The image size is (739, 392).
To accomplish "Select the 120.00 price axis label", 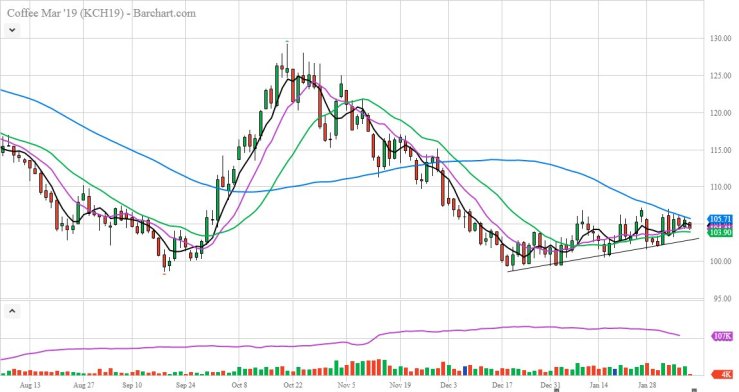I will pos(720,113).
